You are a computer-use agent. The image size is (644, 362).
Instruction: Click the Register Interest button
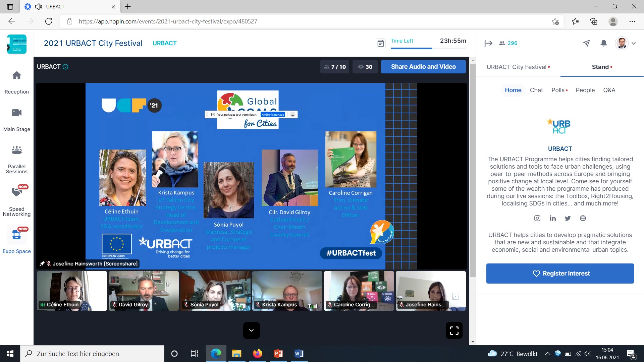(560, 274)
